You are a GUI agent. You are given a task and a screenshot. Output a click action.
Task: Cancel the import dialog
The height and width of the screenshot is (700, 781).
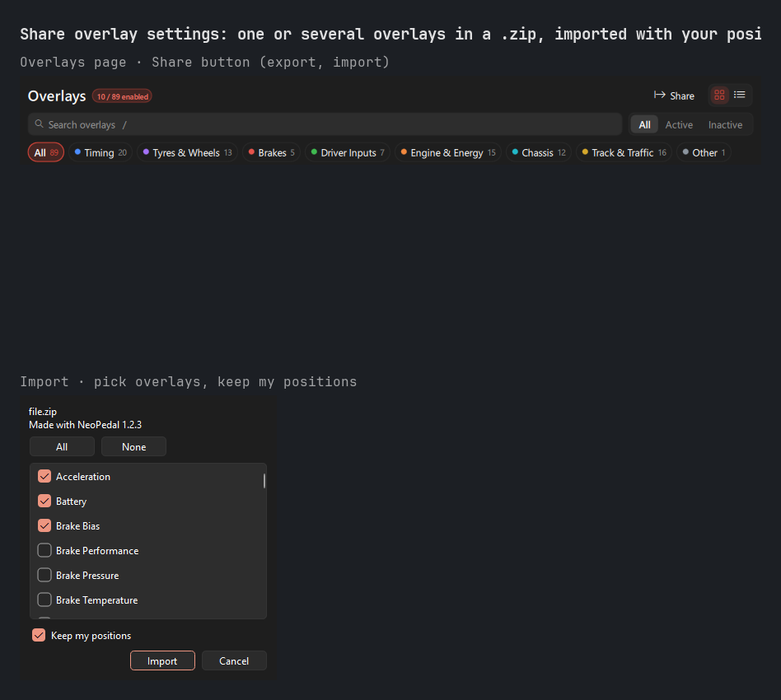tap(234, 660)
